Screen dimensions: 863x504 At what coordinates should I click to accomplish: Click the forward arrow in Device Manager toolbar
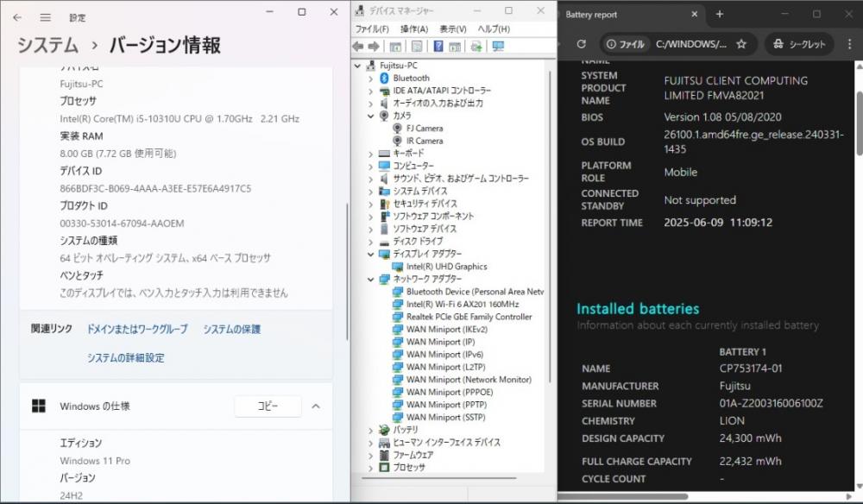coord(374,47)
